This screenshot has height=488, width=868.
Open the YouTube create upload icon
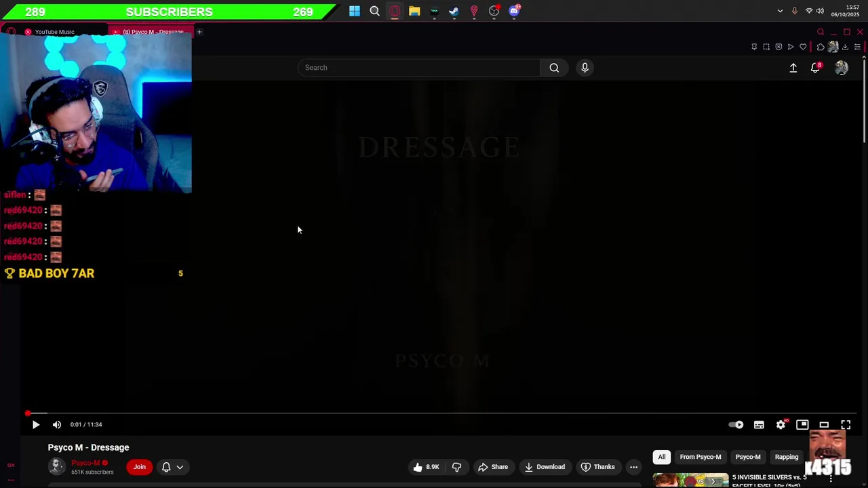coord(793,68)
